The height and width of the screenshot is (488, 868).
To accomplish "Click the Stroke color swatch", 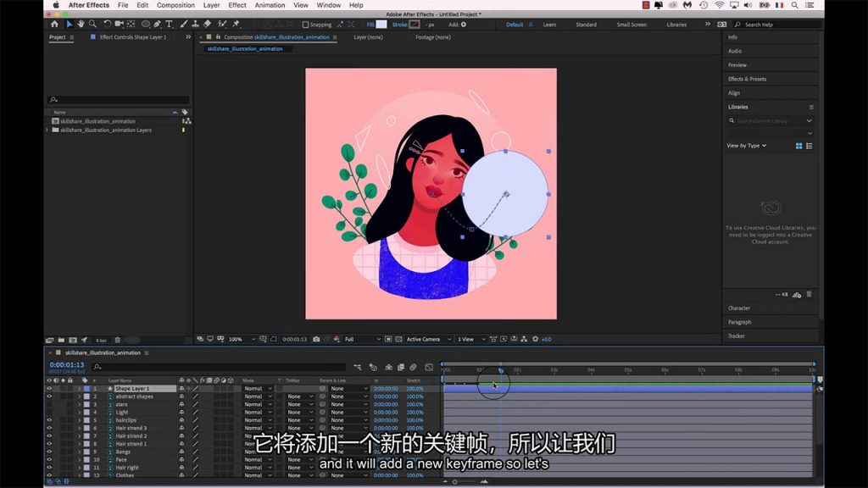I will pos(414,25).
